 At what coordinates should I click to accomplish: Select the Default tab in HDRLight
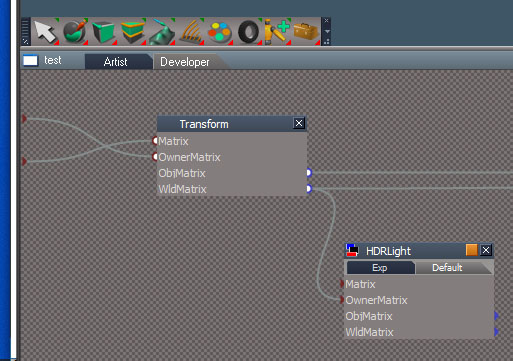pos(447,268)
